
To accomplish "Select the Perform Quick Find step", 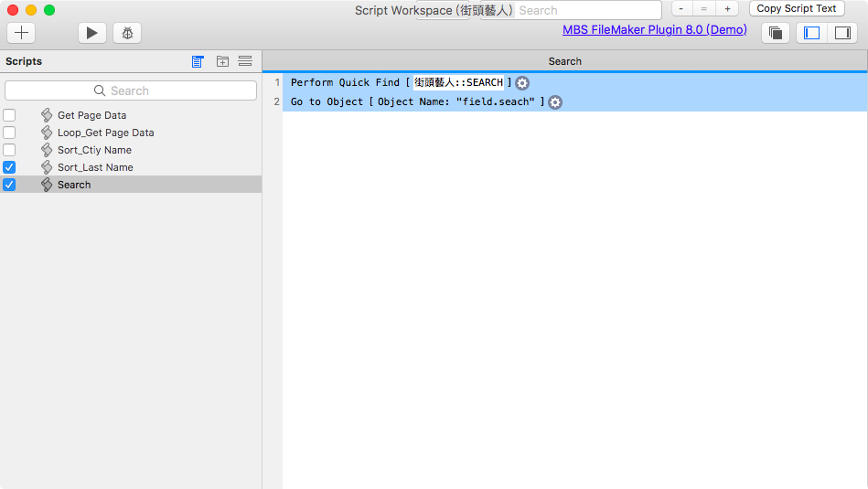I will [574, 82].
